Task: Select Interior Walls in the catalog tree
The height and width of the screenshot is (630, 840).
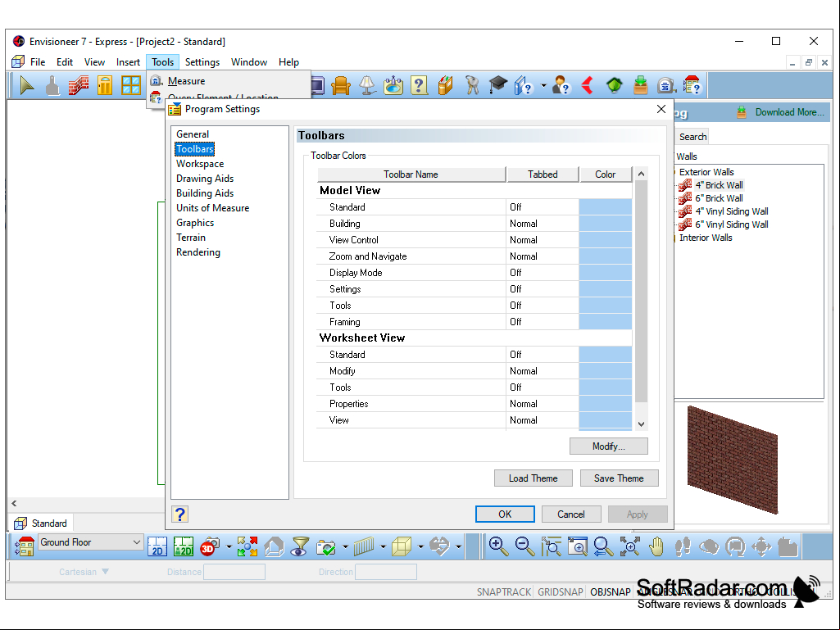Action: click(x=706, y=238)
